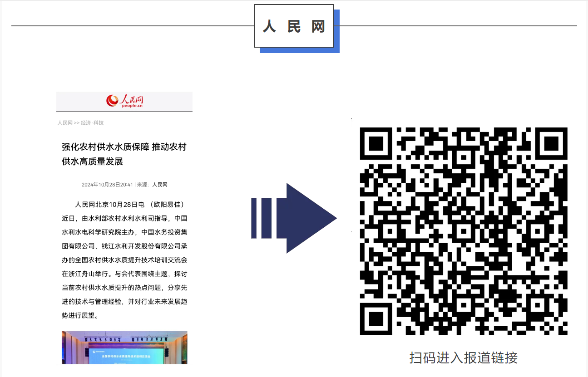588x377 pixels.
Task: Click the 人民网 title box at top
Action: click(294, 26)
